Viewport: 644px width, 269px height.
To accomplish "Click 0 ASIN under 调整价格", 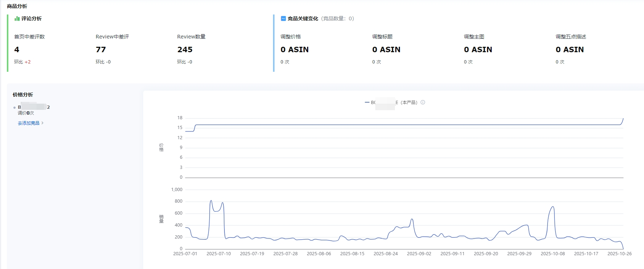I will [x=294, y=50].
